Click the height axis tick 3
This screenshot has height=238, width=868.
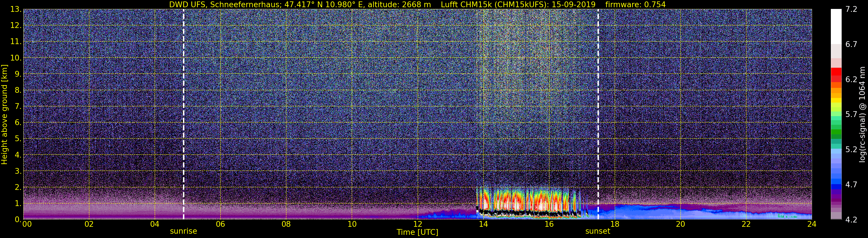(x=18, y=171)
